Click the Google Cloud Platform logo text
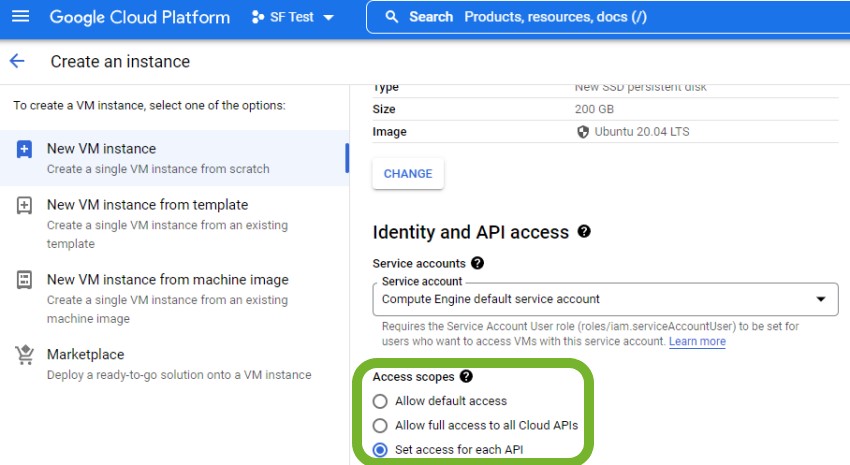This screenshot has height=465, width=850. 139,17
